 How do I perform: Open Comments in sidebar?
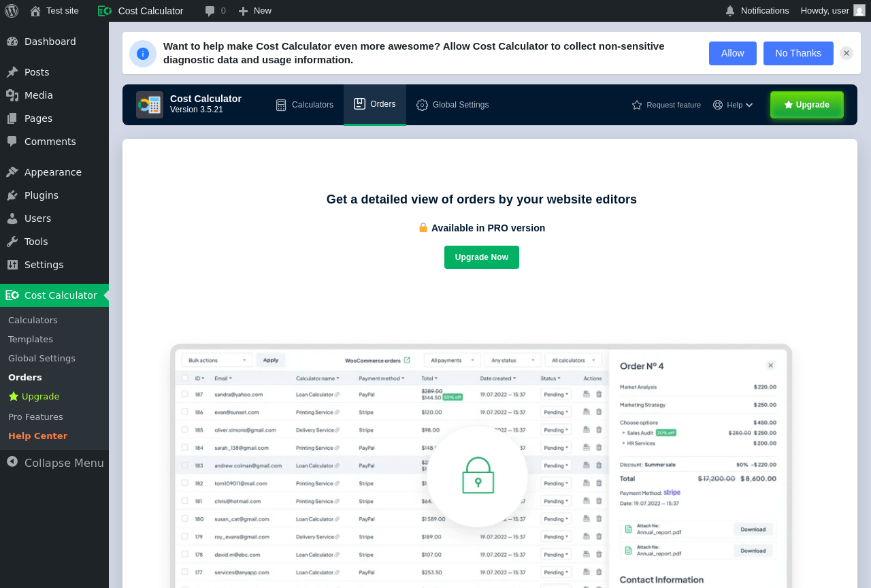coord(54,142)
